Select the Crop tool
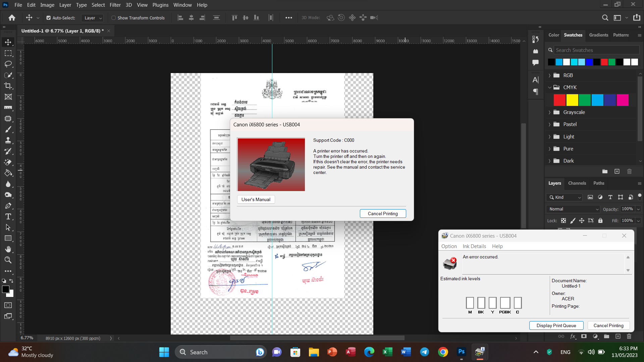Image resolution: width=644 pixels, height=362 pixels. click(8, 86)
